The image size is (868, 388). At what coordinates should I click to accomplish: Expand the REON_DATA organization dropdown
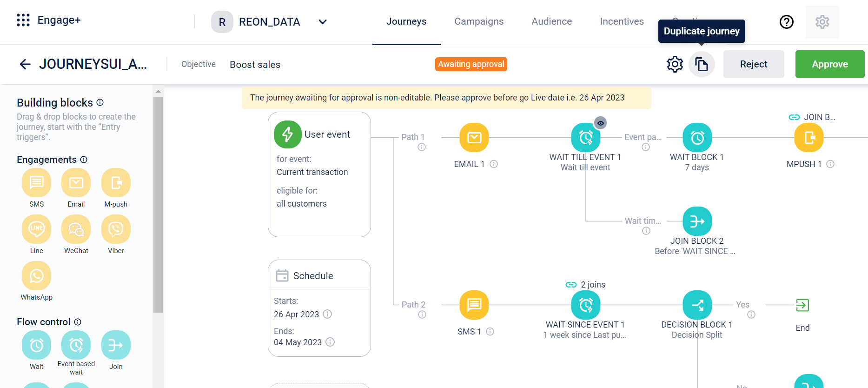pos(323,22)
